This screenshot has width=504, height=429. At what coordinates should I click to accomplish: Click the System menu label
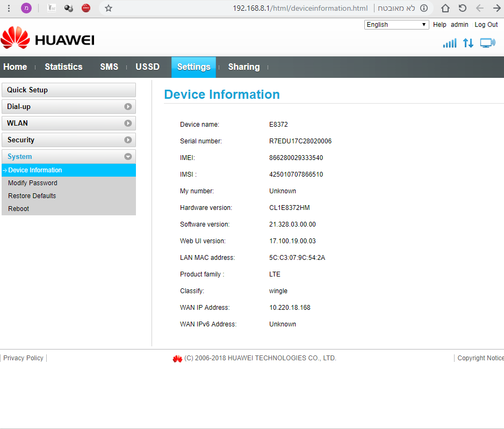[19, 157]
